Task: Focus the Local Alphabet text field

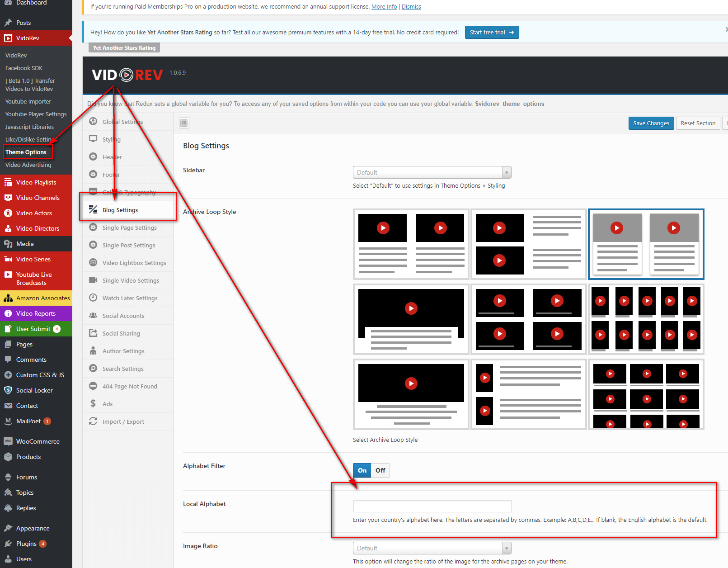Action: (x=432, y=506)
